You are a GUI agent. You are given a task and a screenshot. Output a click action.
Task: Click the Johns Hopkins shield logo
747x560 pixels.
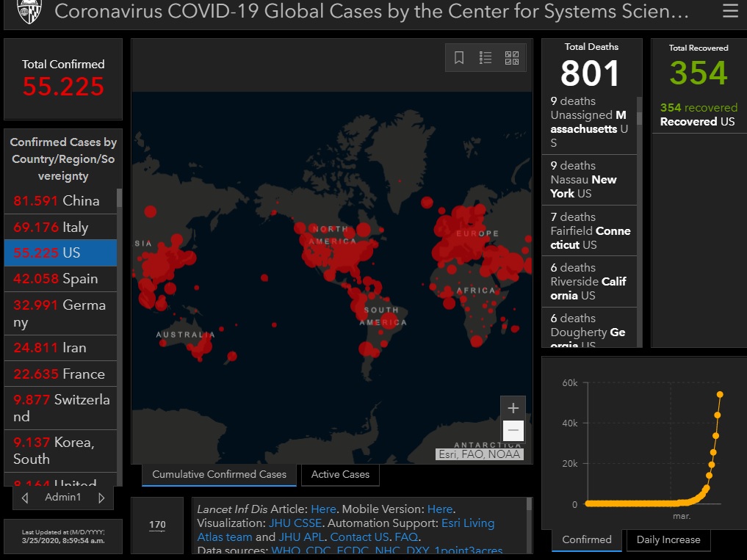pyautogui.click(x=29, y=10)
